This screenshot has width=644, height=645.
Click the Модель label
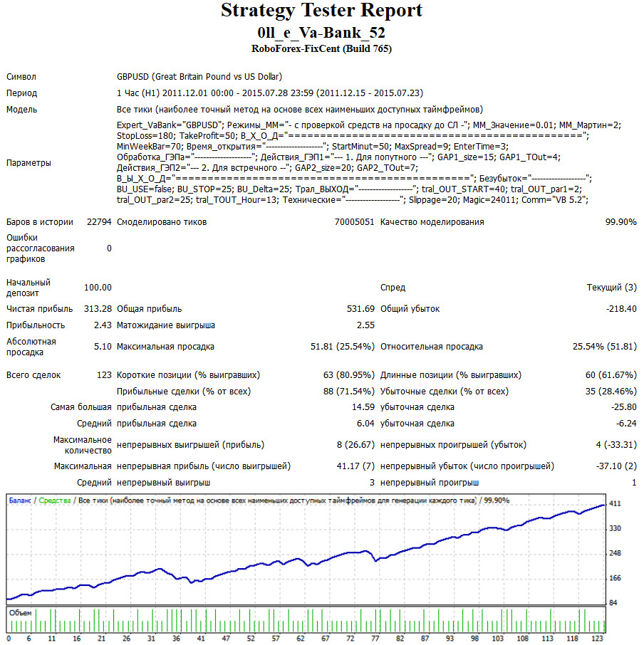[x=21, y=110]
